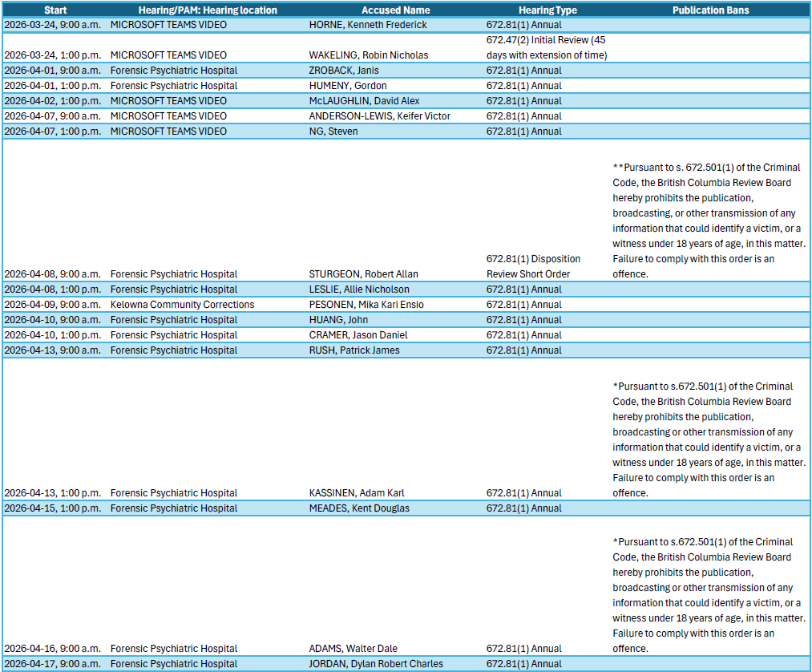This screenshot has width=812, height=672.
Task: Click the McLAUGHLIN, David Alex name cell
Action: pos(366,101)
